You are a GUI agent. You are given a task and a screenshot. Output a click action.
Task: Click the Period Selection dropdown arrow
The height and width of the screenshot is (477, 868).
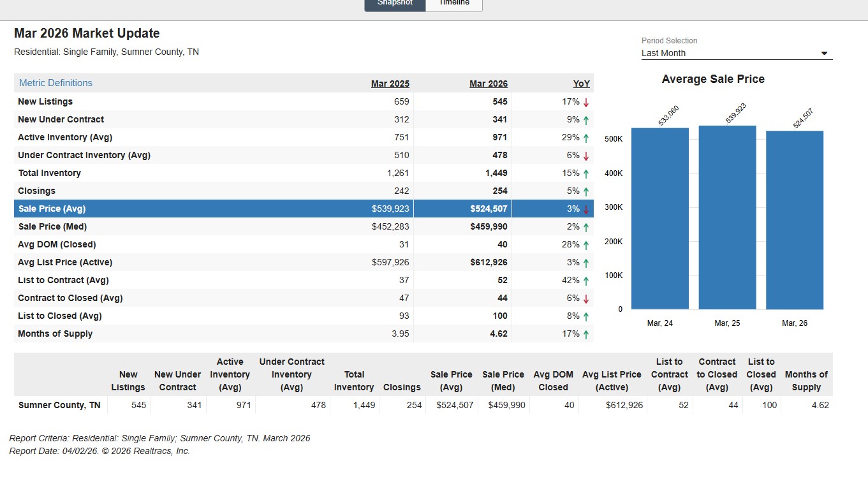pos(824,54)
